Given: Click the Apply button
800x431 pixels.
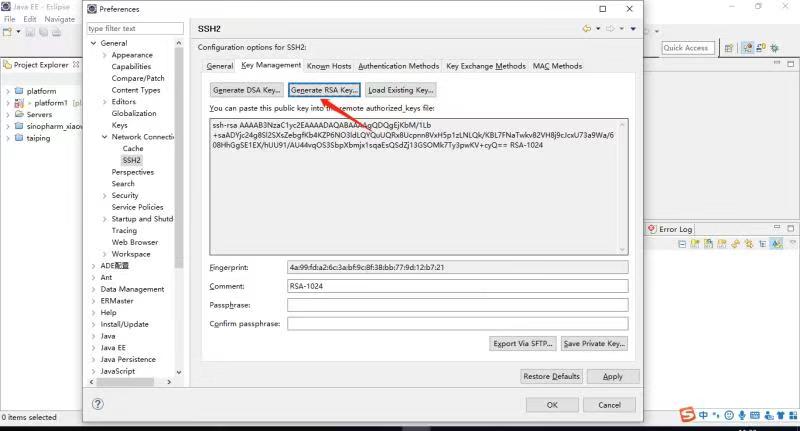Looking at the screenshot, I should (613, 376).
